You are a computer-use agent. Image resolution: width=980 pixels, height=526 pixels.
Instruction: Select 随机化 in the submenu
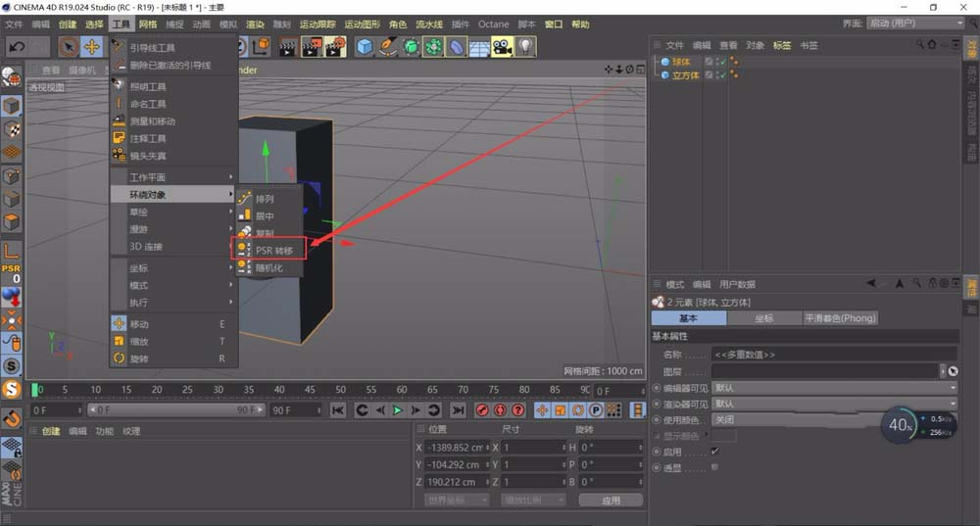pos(269,267)
